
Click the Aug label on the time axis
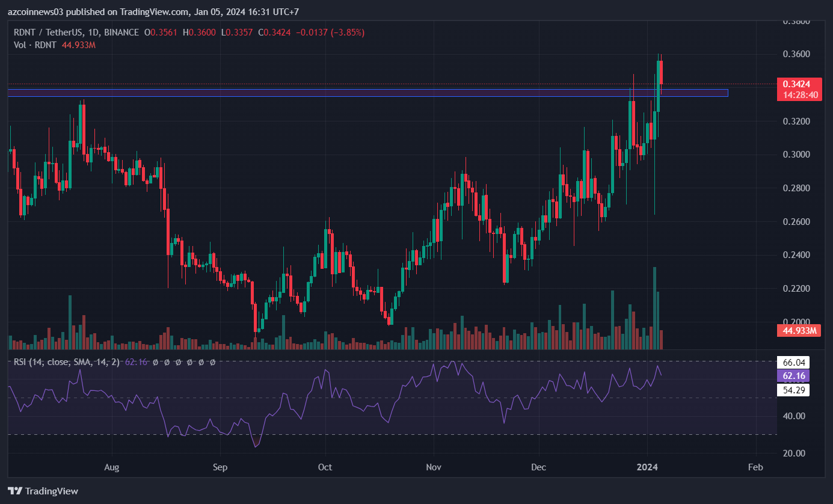tap(111, 467)
